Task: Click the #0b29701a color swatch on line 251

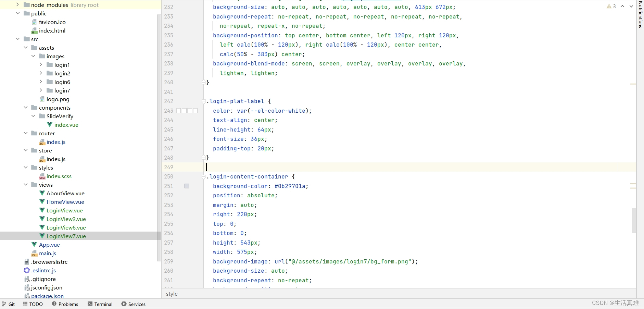Action: point(187,186)
